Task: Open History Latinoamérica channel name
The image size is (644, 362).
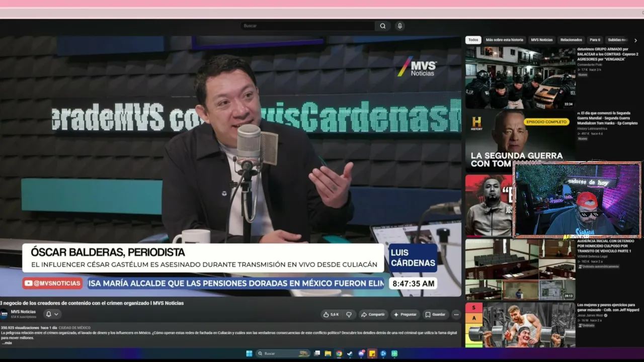Action: click(592, 129)
